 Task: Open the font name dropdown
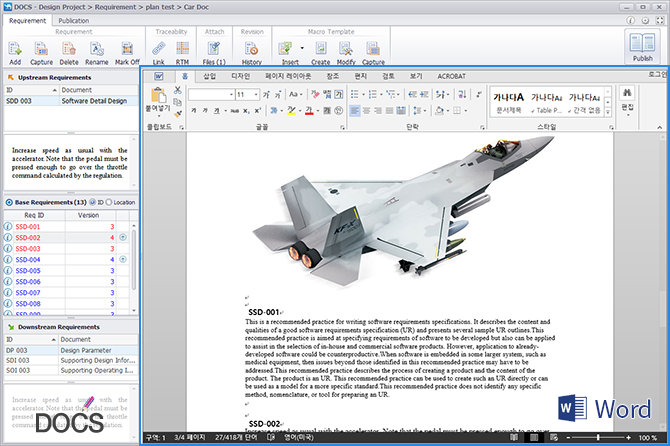[x=231, y=94]
